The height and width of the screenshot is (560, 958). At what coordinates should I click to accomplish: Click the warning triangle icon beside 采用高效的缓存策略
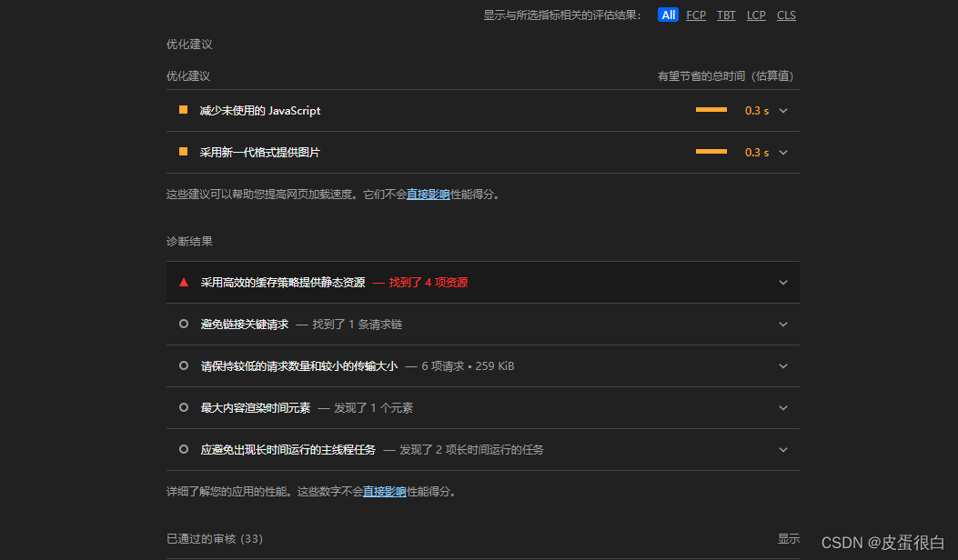[x=183, y=282]
